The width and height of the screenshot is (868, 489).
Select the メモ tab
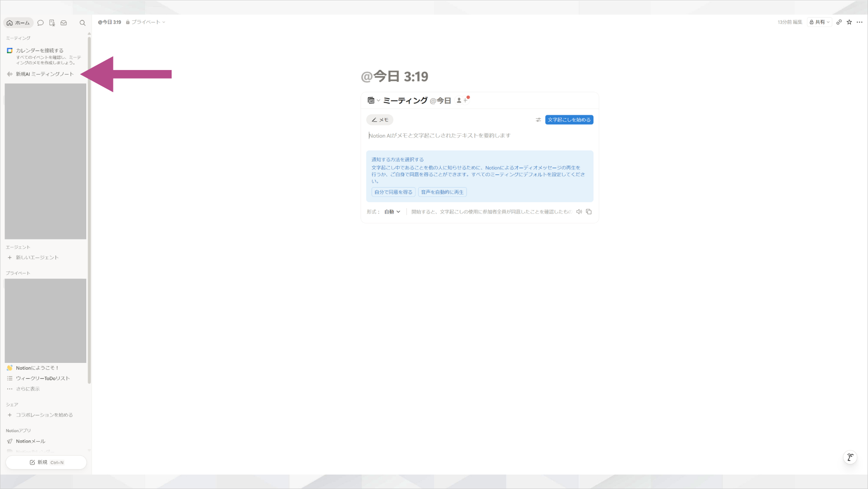point(380,120)
